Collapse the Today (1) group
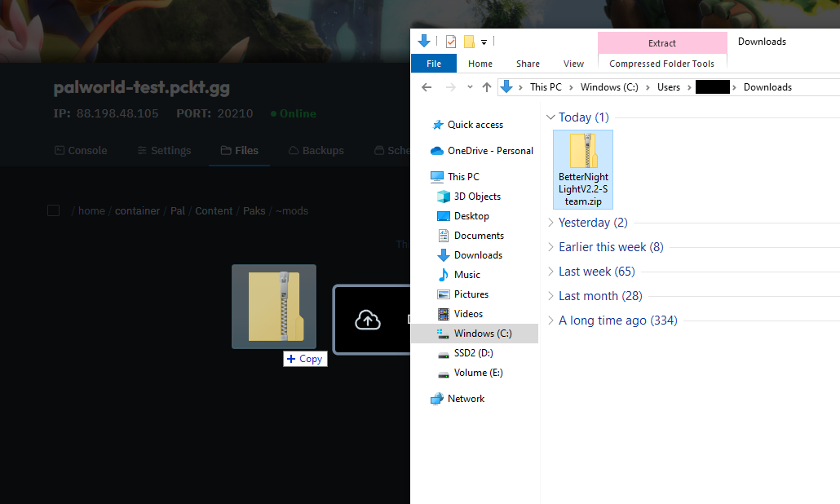 [550, 117]
